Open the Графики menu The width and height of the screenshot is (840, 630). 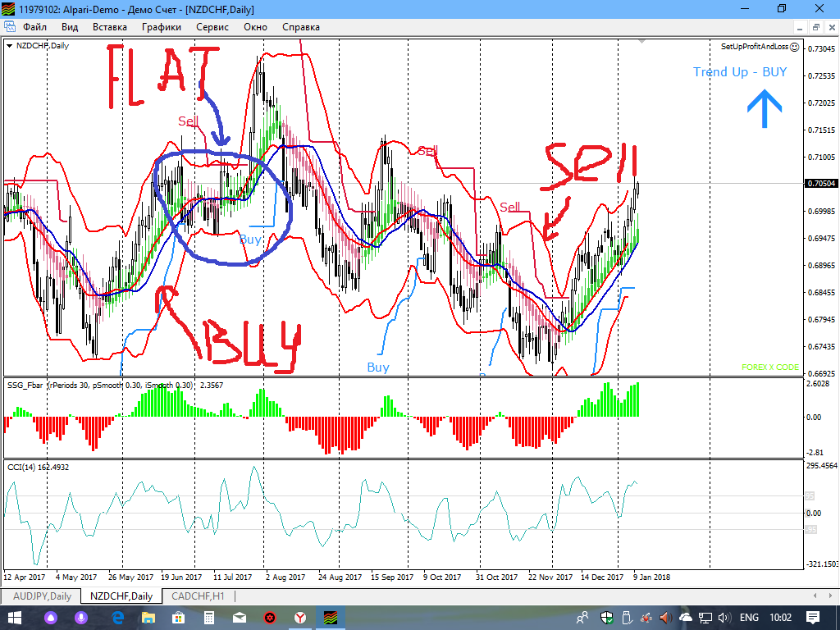[162, 27]
